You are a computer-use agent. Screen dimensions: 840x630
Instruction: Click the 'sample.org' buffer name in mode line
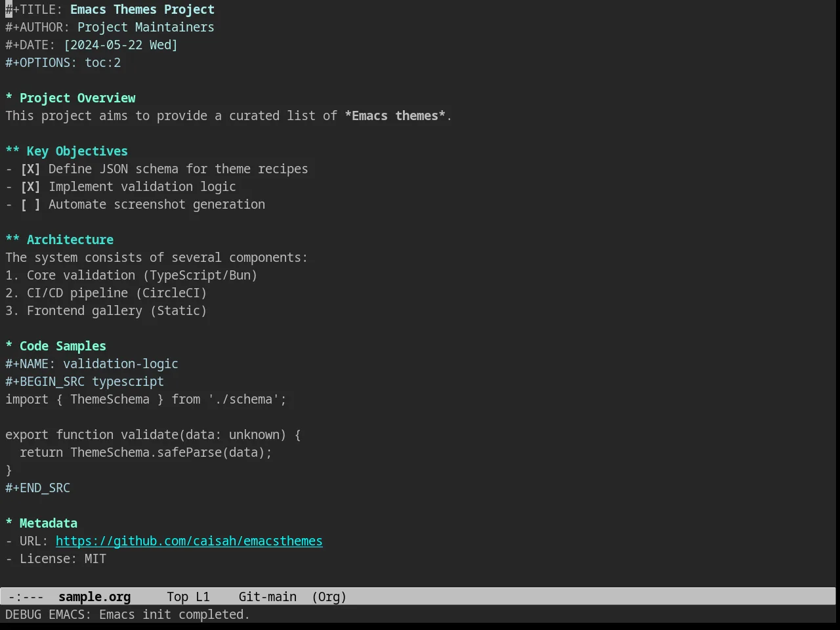tap(94, 597)
